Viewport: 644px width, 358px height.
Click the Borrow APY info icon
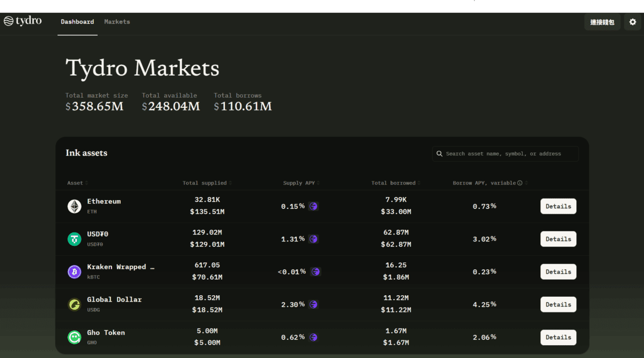(x=519, y=183)
